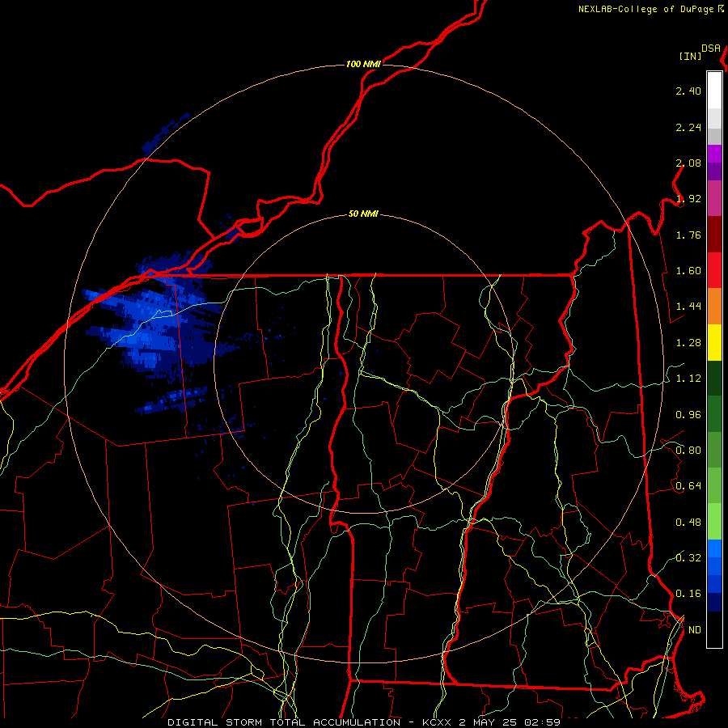The image size is (728, 728).
Task: Select the darkest green legend swatch
Action: (x=714, y=378)
